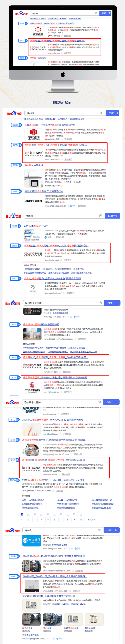Click 网站首页 sublink under 荣大环保 result

56,603
